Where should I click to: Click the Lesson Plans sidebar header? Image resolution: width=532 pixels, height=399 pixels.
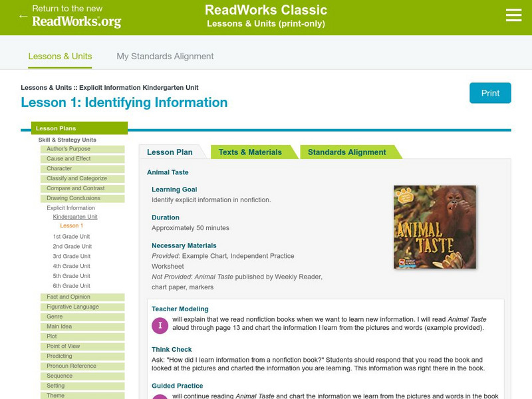[x=79, y=128]
